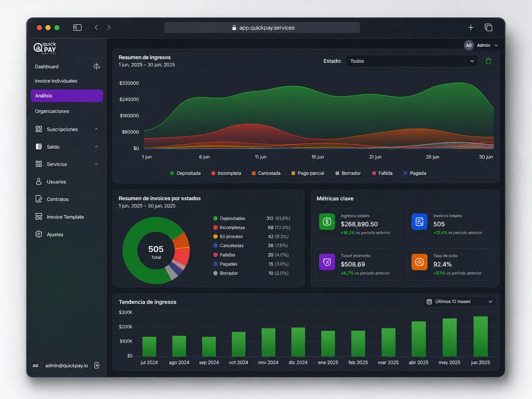
Task: Click the QuickPay logo
Action: [45, 48]
